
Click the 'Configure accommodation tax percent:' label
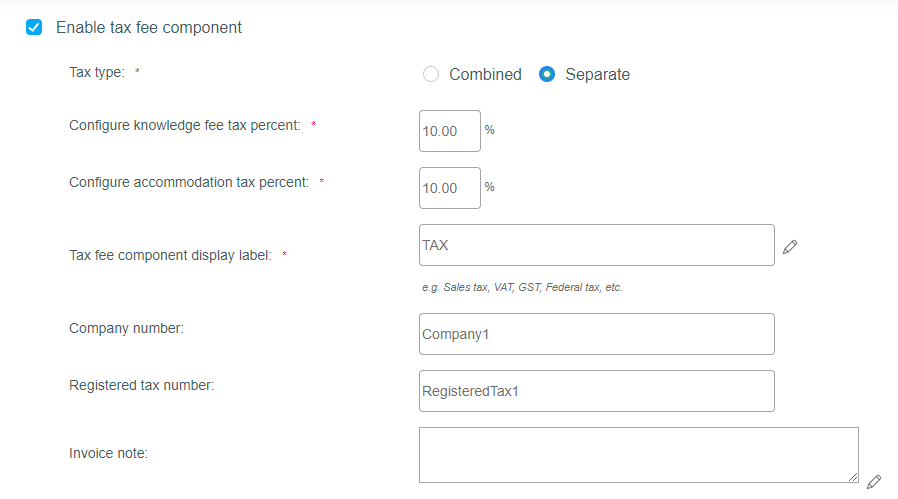coord(189,182)
